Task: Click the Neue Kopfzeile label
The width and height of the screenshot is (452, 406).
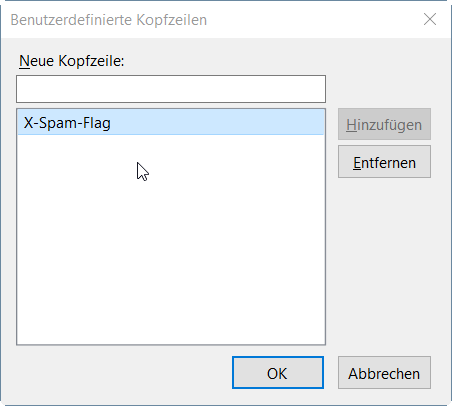Action: pyautogui.click(x=71, y=61)
